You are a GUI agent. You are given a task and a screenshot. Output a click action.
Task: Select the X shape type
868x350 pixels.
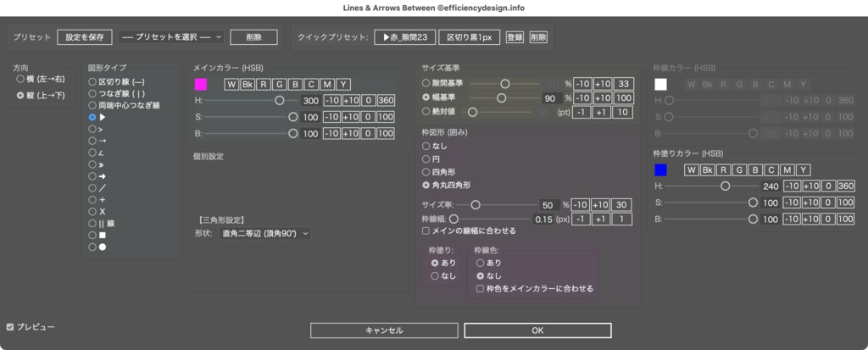97,212
